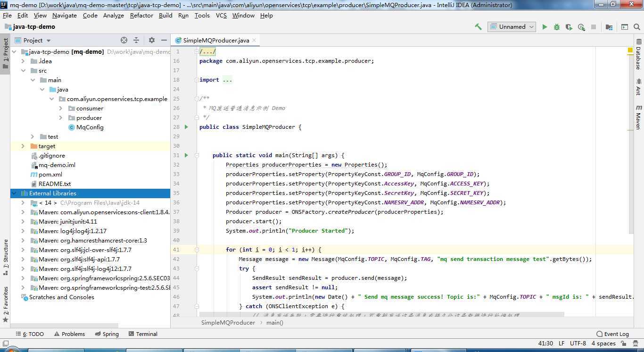Open the Problems tool window
The width and height of the screenshot is (644, 352).
point(69,334)
